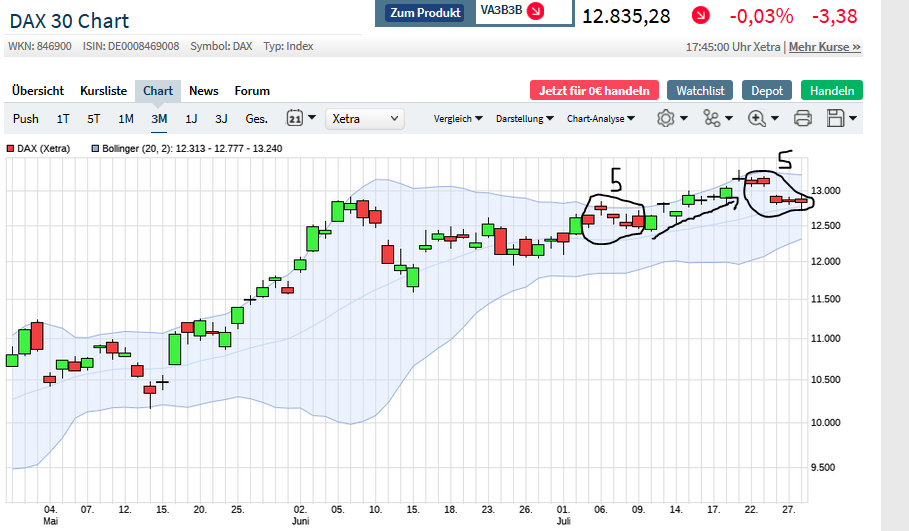
Task: Expand the save icon dropdown arrow
Action: (853, 118)
